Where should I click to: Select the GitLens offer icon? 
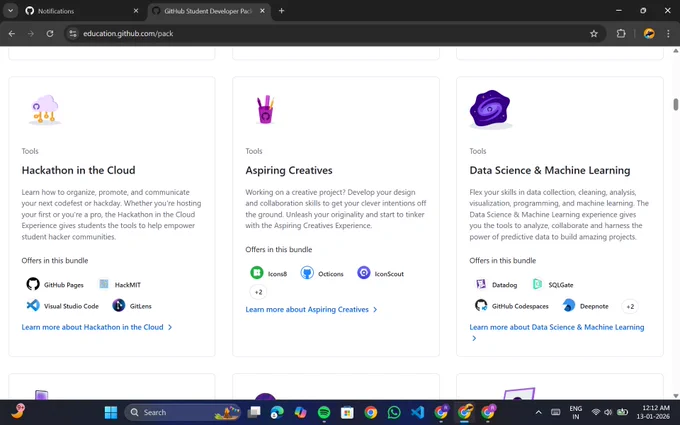click(x=118, y=306)
